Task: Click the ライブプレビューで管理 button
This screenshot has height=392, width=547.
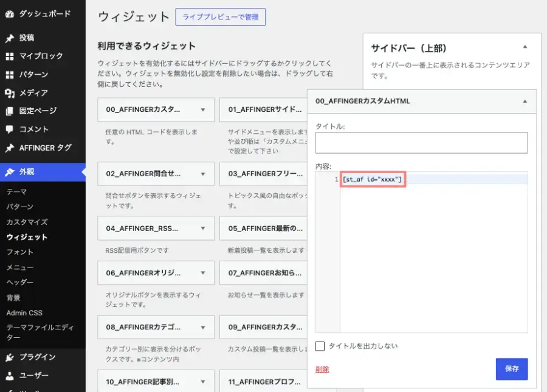Action: [x=221, y=17]
